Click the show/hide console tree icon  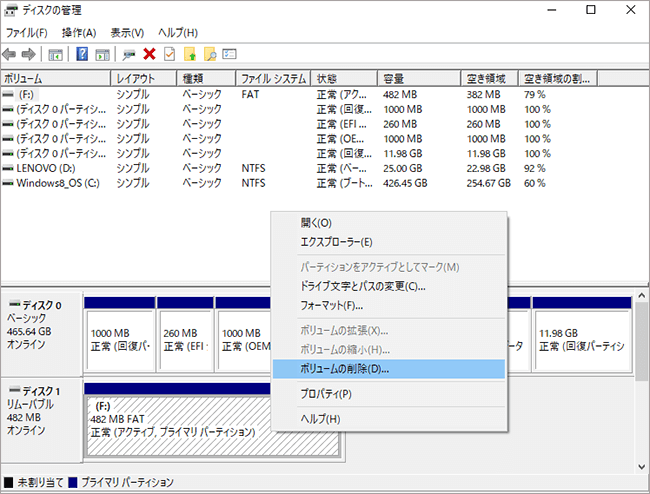pos(56,54)
